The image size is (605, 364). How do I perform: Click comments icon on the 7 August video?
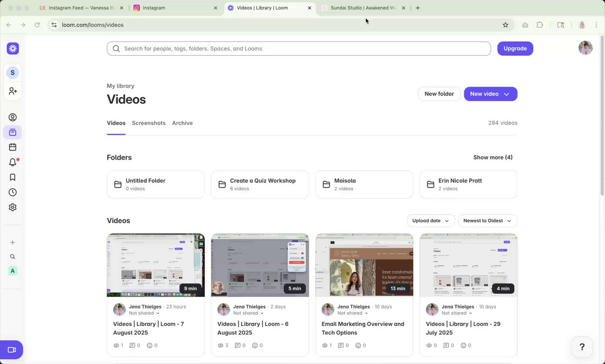pyautogui.click(x=132, y=346)
